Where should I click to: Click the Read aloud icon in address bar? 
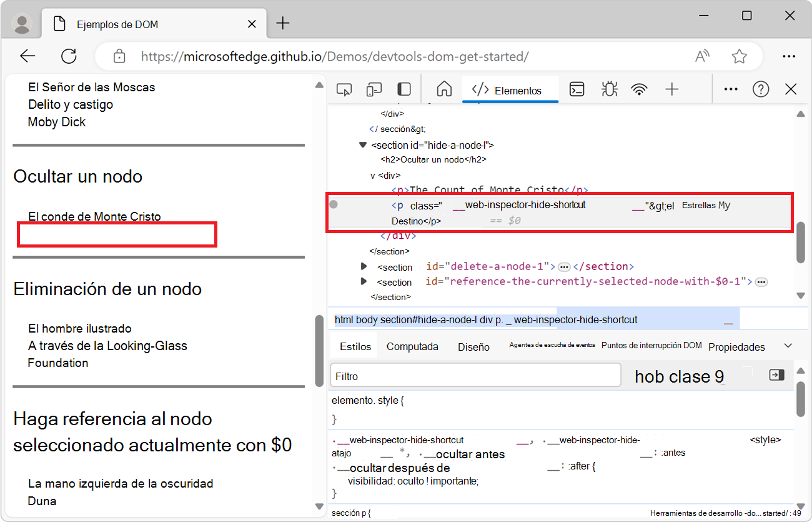pyautogui.click(x=702, y=56)
